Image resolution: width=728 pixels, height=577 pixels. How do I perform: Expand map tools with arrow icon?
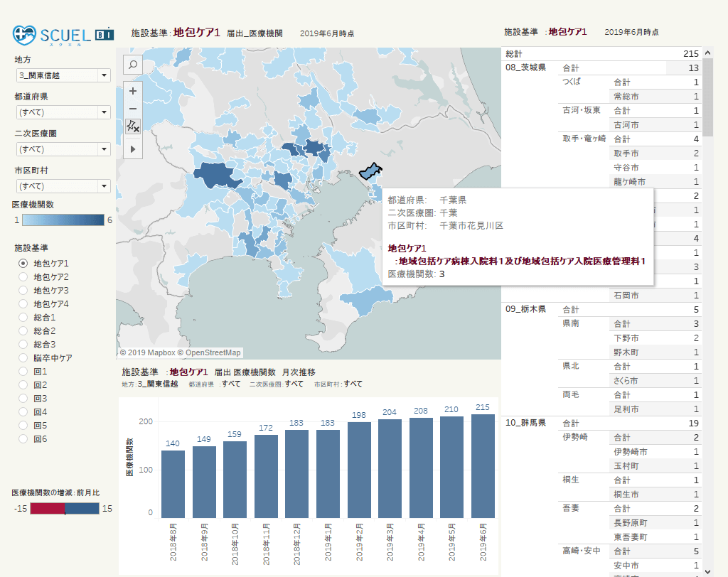132,149
